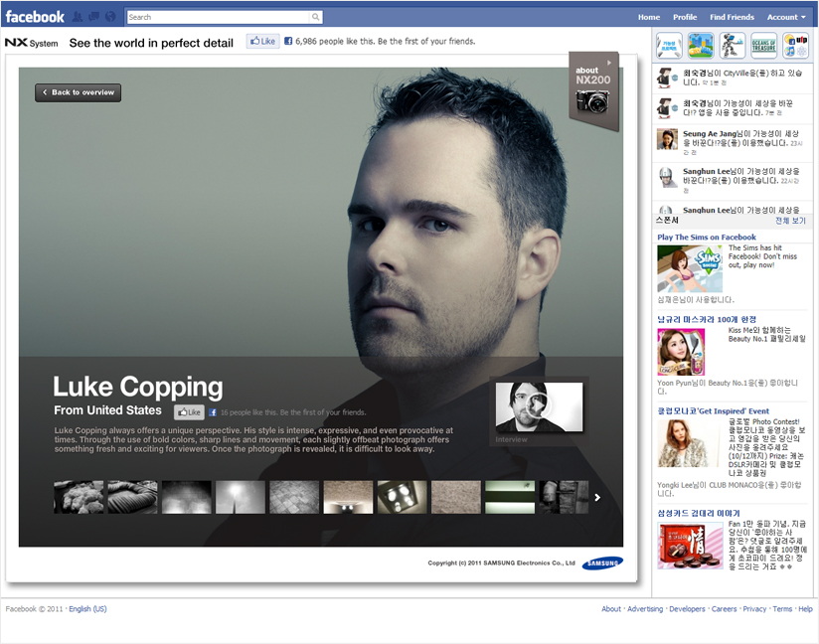Go to Home in the top bar
819x644 pixels.
(649, 17)
